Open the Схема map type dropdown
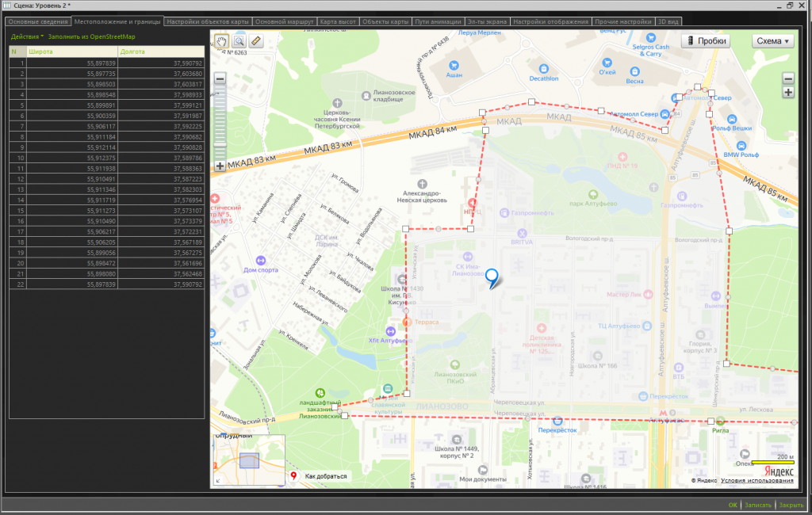 772,41
